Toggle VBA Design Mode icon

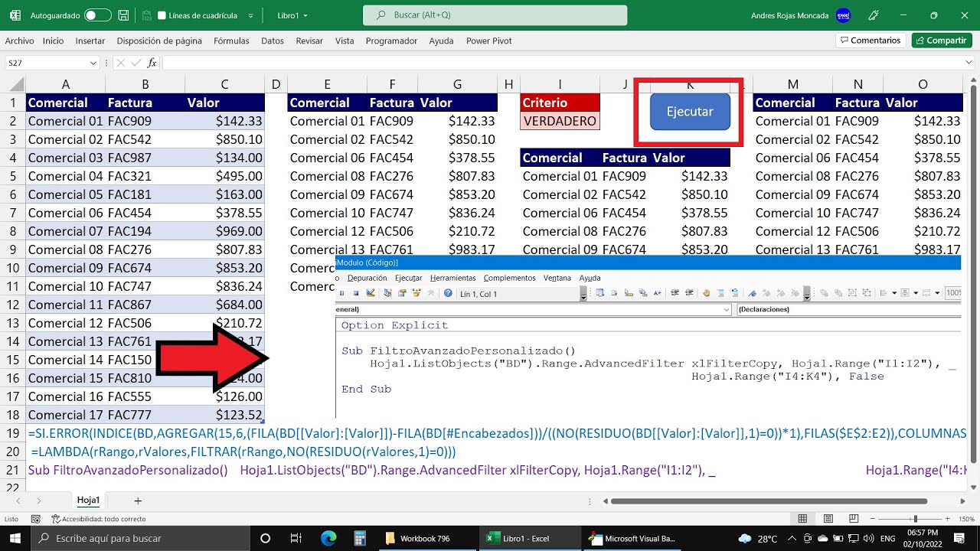point(371,294)
